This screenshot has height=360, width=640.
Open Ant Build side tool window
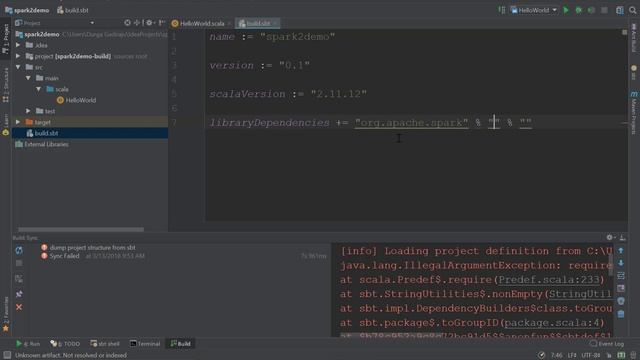[x=634, y=38]
